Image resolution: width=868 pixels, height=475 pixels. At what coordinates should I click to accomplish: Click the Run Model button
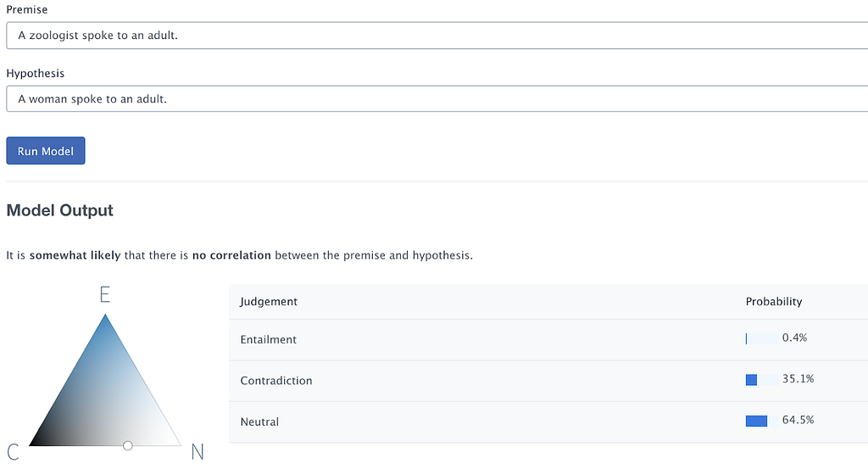coord(46,151)
